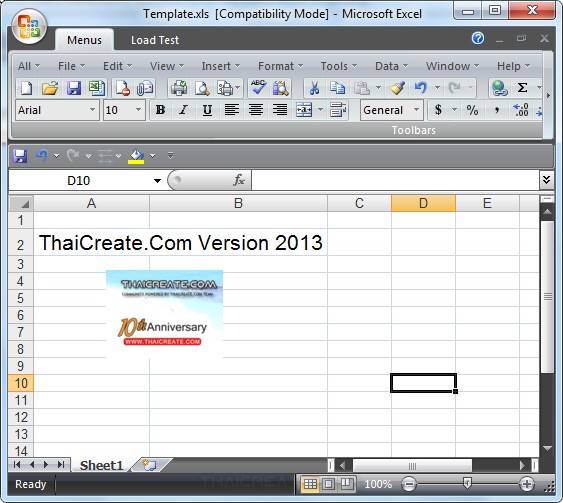
Task: Click the Research binoculars icon
Action: 280,88
